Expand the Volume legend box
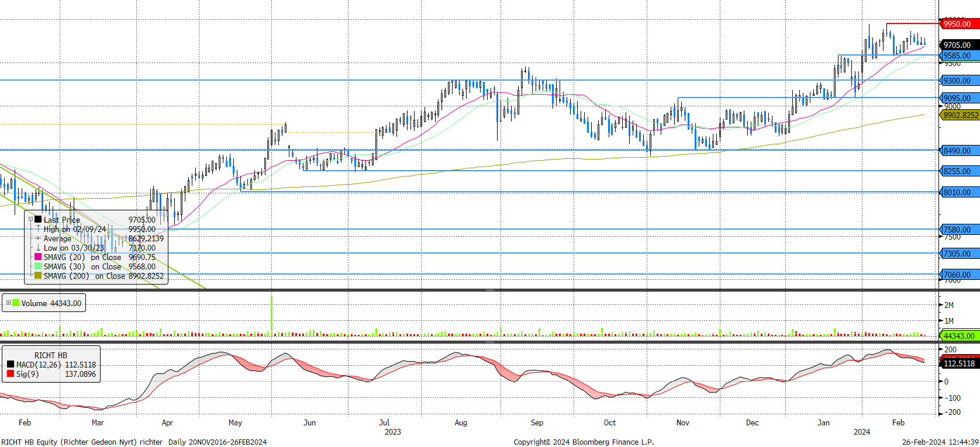Image resolution: width=980 pixels, height=447 pixels. tap(8, 303)
